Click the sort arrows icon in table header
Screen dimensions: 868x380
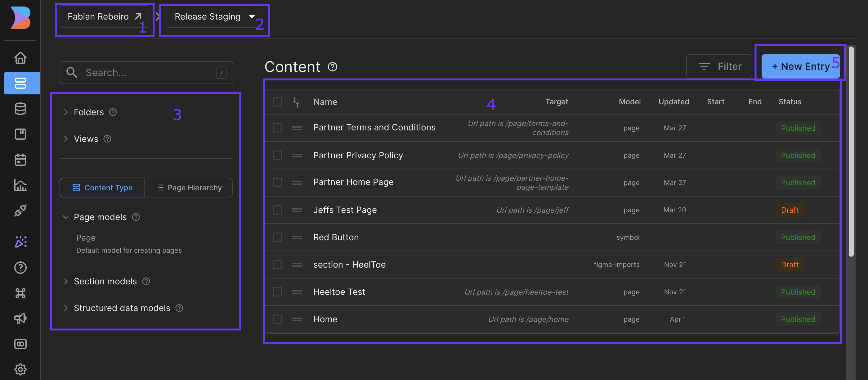[296, 102]
